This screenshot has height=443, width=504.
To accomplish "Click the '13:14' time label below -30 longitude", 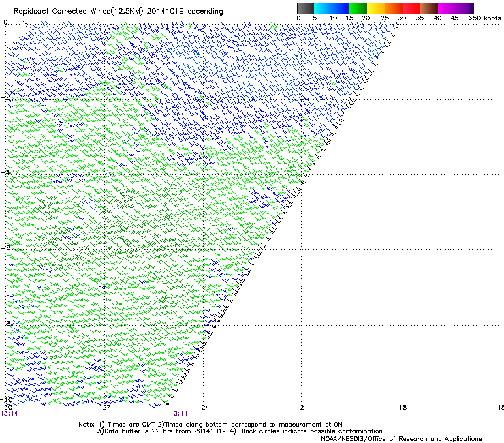I will point(10,414).
